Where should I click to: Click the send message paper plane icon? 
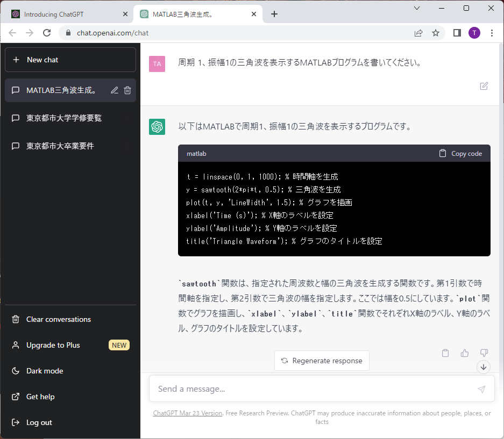coord(481,389)
